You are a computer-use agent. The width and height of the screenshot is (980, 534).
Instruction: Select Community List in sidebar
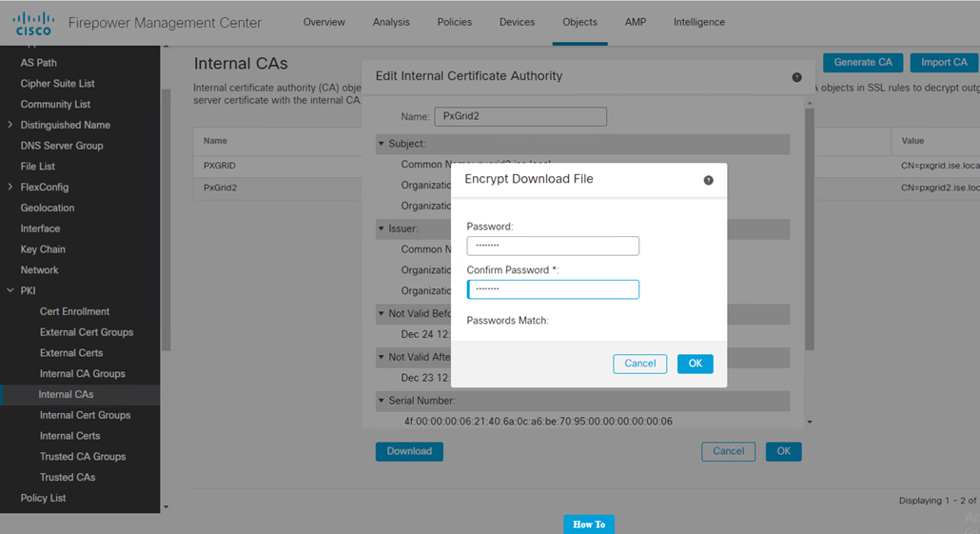click(x=55, y=105)
